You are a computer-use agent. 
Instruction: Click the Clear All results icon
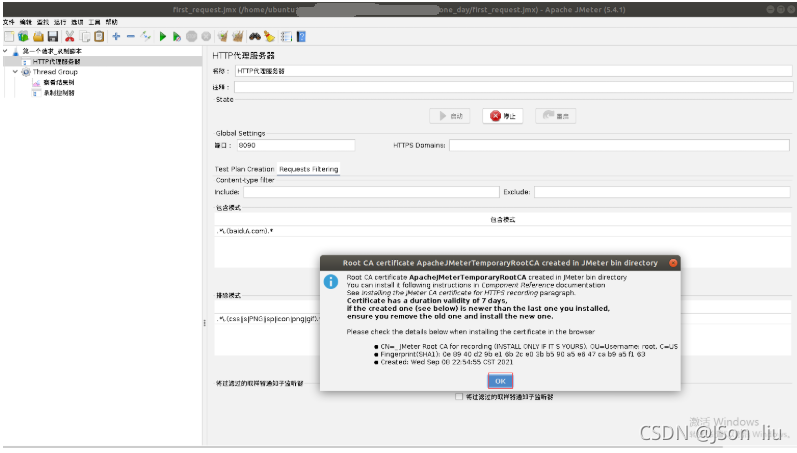237,37
